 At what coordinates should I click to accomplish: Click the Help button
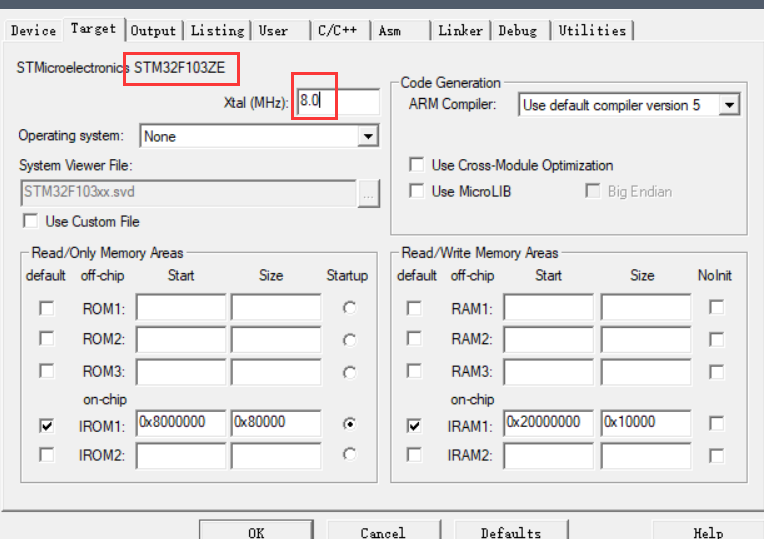[x=708, y=531]
